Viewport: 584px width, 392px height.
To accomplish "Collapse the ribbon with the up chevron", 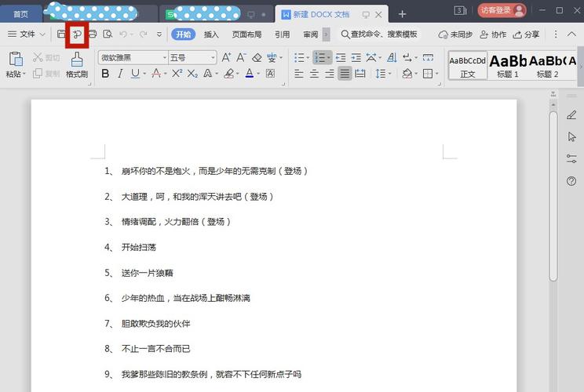I will tap(571, 34).
